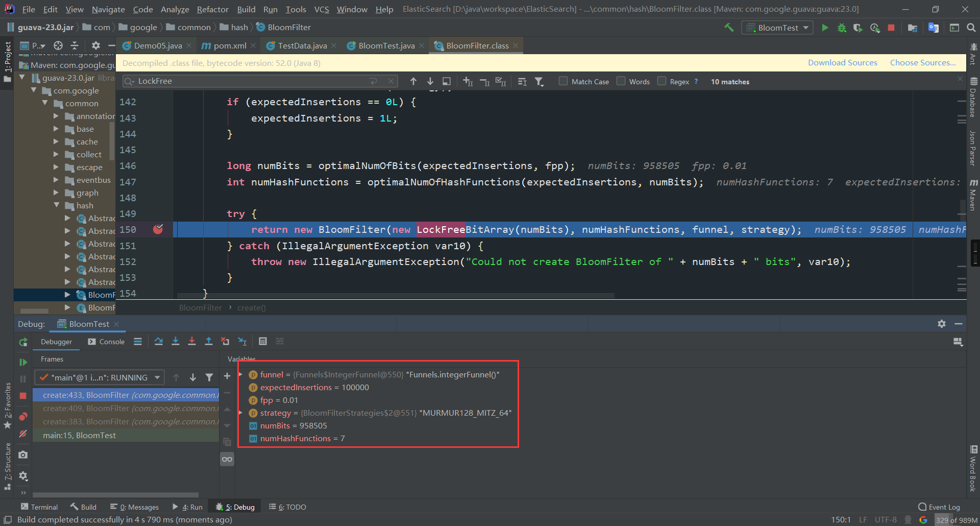Click Step Into in debugger toolbar
The height and width of the screenshot is (526, 980).
coord(176,341)
